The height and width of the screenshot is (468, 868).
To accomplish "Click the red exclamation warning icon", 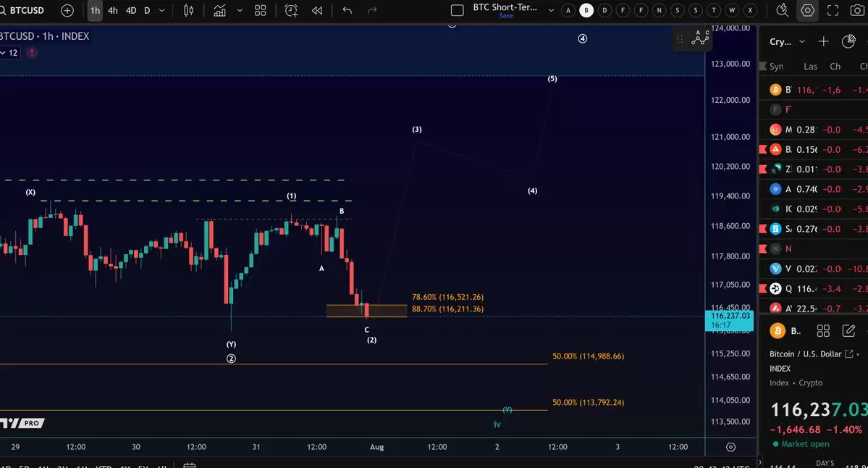I will [x=32, y=53].
